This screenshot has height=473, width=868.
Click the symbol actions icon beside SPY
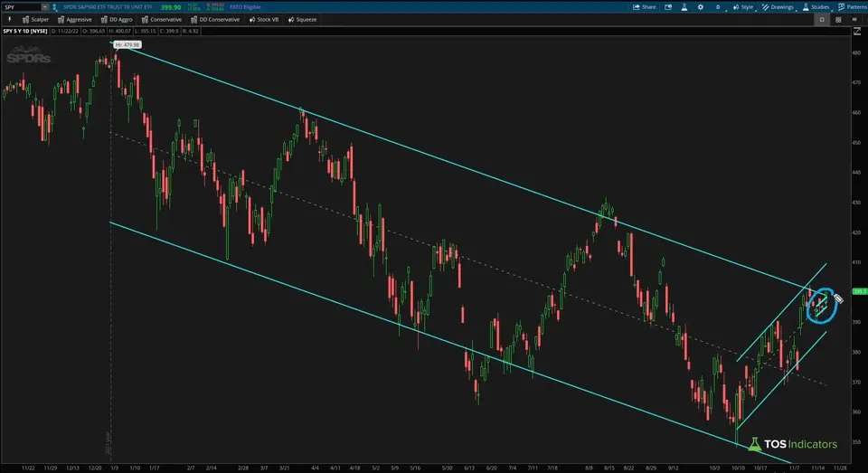pos(54,7)
